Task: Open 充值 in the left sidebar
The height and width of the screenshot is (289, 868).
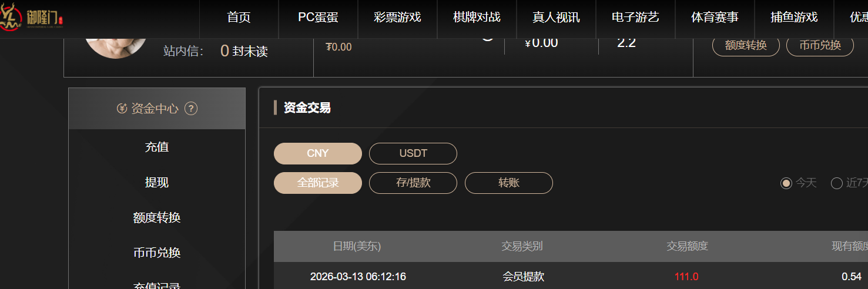Action: tap(157, 147)
